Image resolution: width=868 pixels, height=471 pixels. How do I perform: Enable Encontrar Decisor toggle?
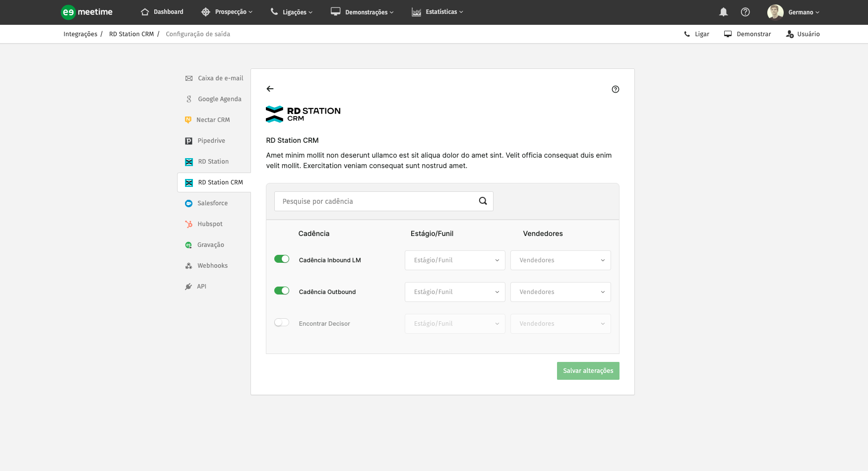click(x=282, y=322)
